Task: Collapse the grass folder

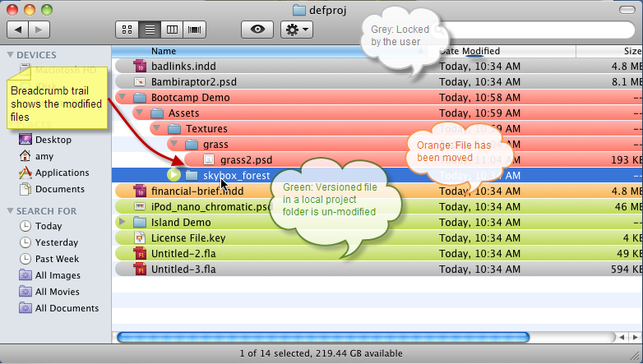Action: pyautogui.click(x=173, y=144)
